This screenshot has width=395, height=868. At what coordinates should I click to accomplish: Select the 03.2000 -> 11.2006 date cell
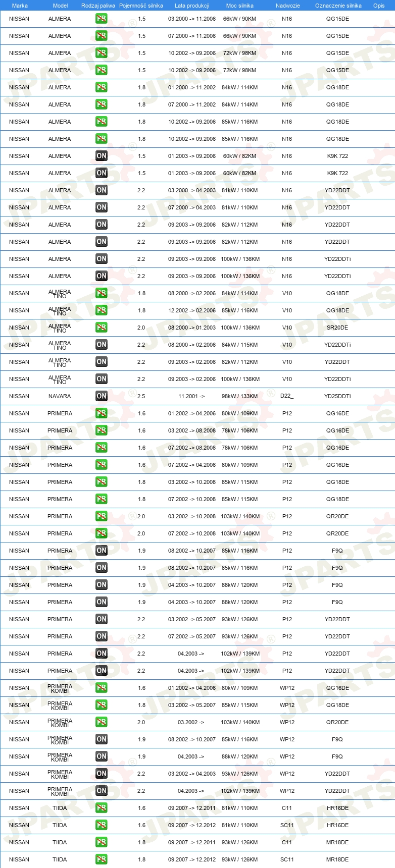pos(192,19)
